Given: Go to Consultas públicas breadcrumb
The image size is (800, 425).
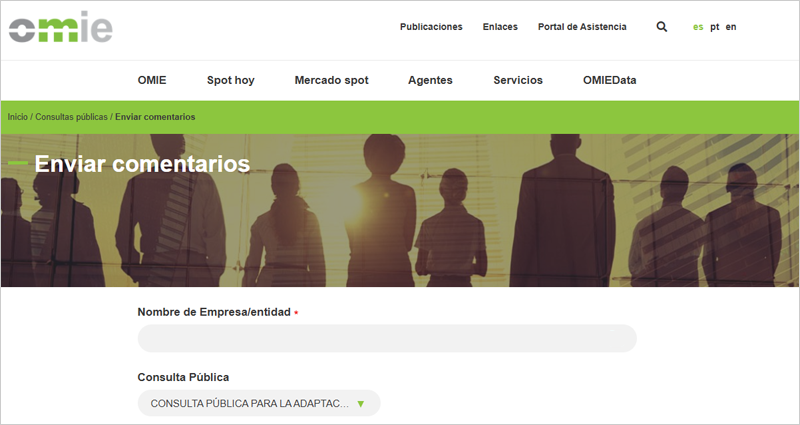Looking at the screenshot, I should [x=71, y=117].
